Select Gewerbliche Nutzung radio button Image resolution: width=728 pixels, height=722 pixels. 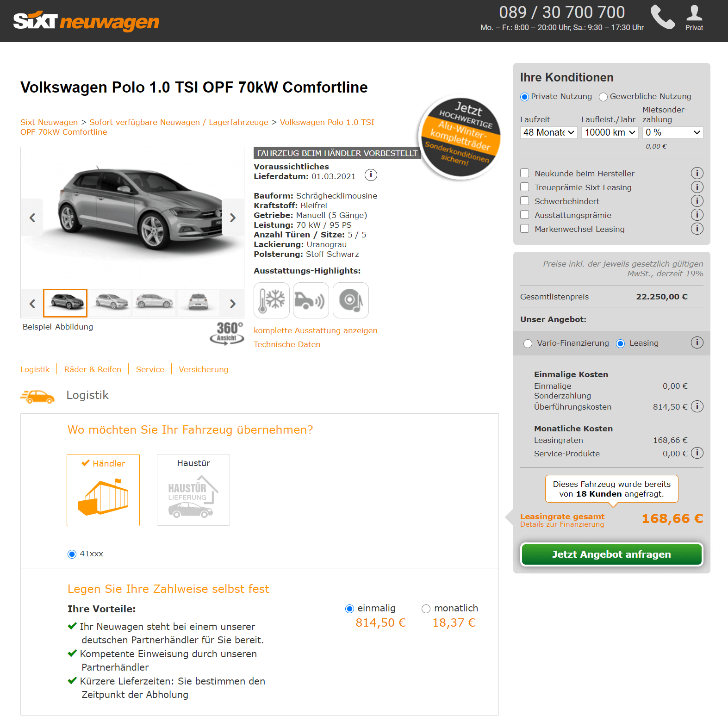(603, 97)
